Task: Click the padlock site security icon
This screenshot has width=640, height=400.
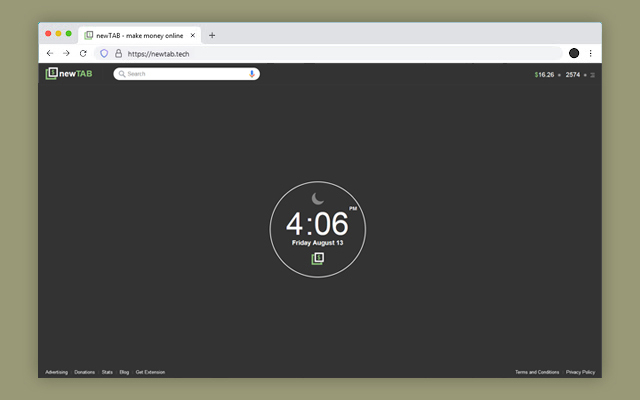Action: (118, 53)
